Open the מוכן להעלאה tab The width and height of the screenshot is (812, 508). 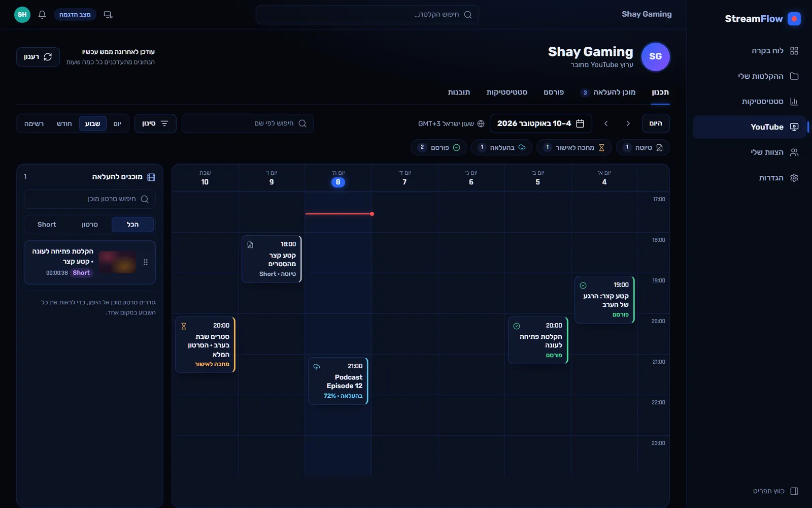pos(608,92)
